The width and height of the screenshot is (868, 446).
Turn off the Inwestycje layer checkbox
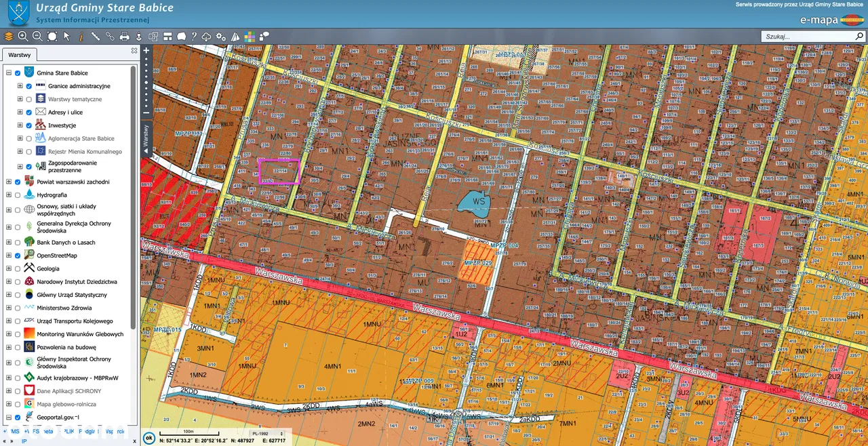pos(29,125)
